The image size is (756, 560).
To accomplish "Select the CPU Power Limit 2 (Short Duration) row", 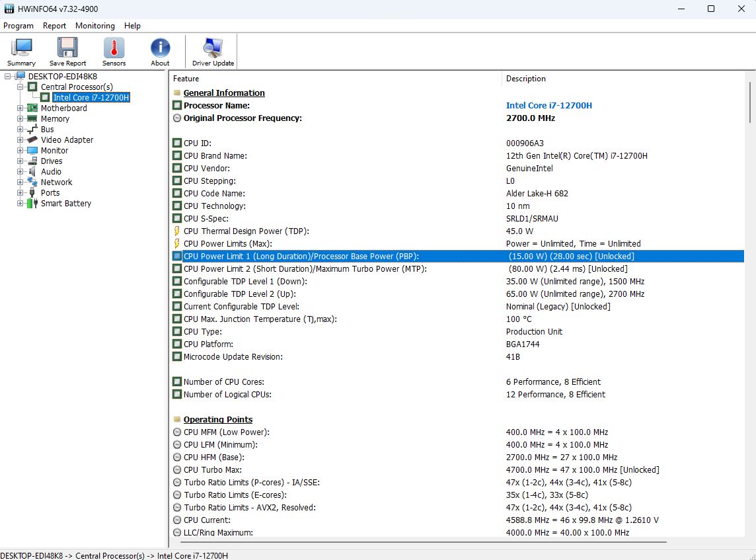I will [457, 268].
